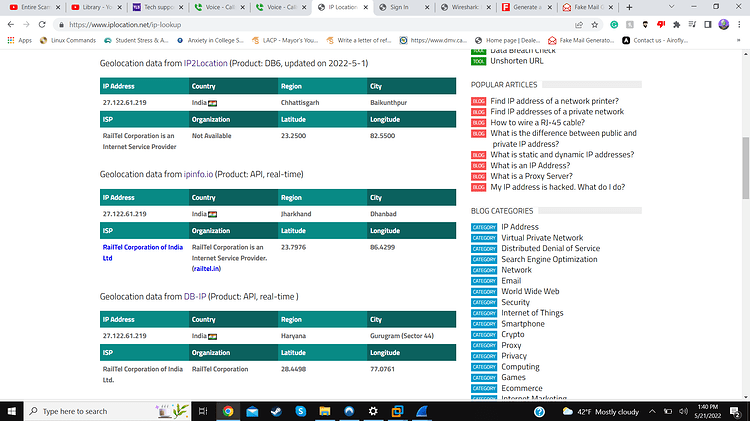Open the Chrome three-dot menu
Image resolution: width=750 pixels, height=421 pixels.
point(739,24)
